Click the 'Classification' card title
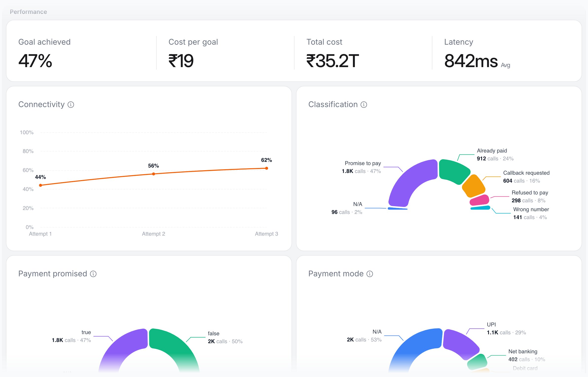This screenshot has width=588, height=377. point(333,104)
